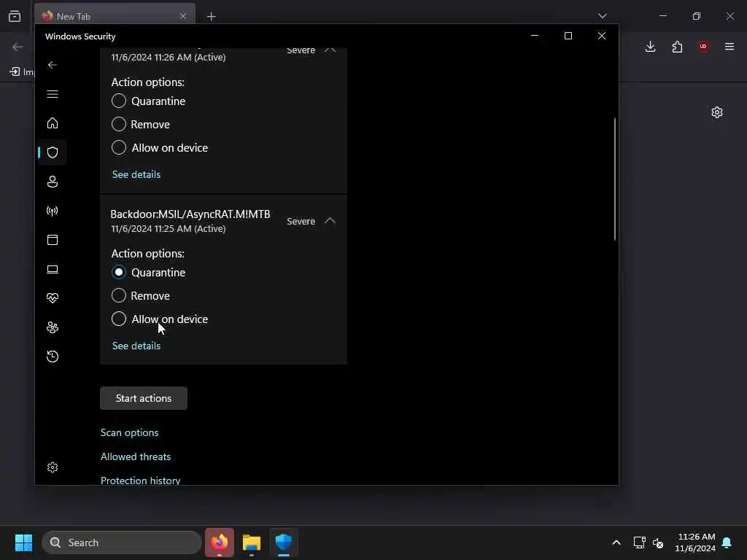Close the New Tab tab

(x=183, y=16)
